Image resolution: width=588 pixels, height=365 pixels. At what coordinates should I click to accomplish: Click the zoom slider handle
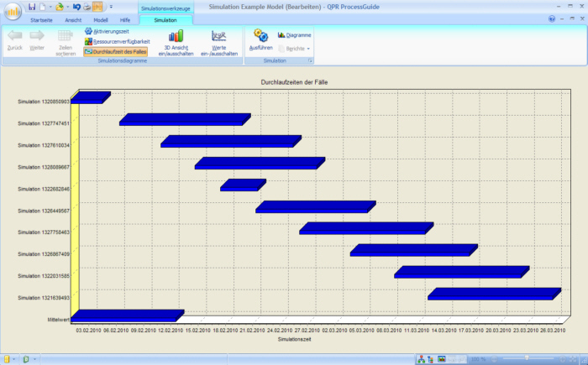[527, 359]
